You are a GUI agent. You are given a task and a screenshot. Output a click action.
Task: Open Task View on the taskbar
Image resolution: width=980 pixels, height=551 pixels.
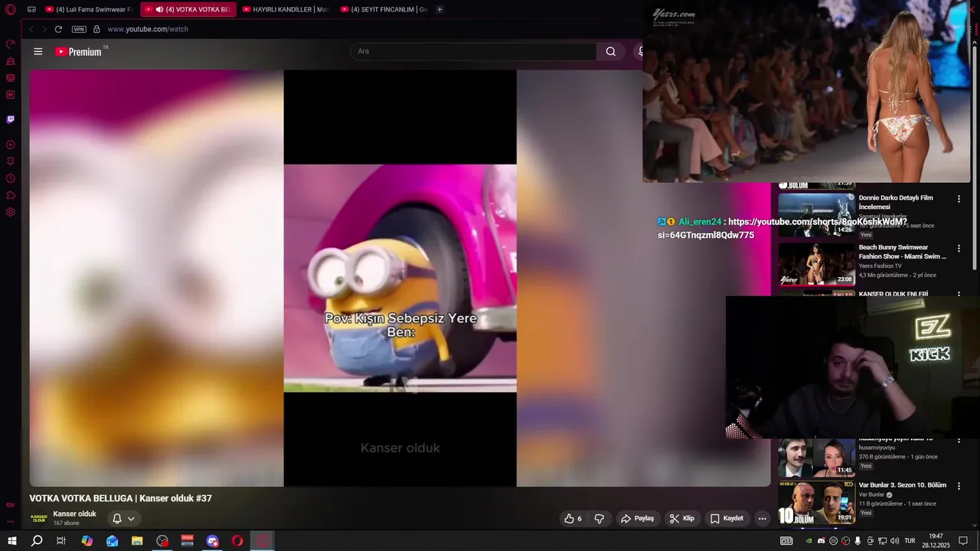coord(61,541)
